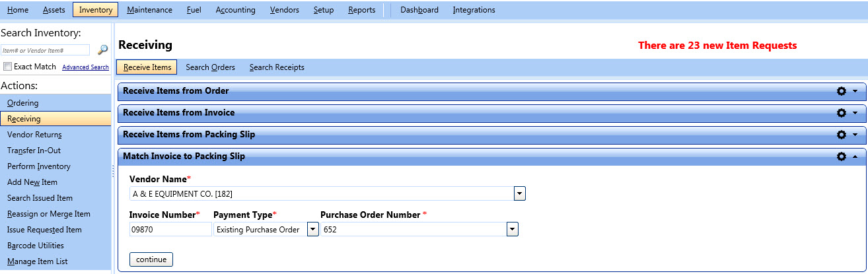The height and width of the screenshot is (274, 868).
Task: Click the sidebar splitter handle
Action: [113, 171]
